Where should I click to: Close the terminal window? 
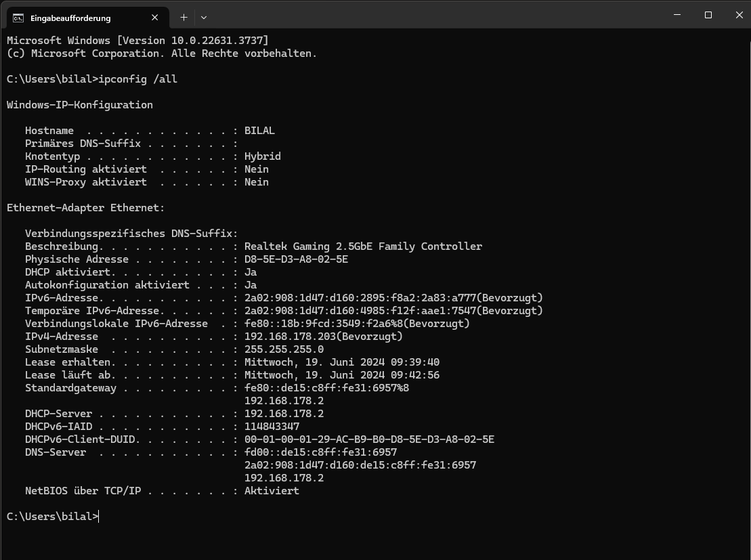tap(739, 15)
